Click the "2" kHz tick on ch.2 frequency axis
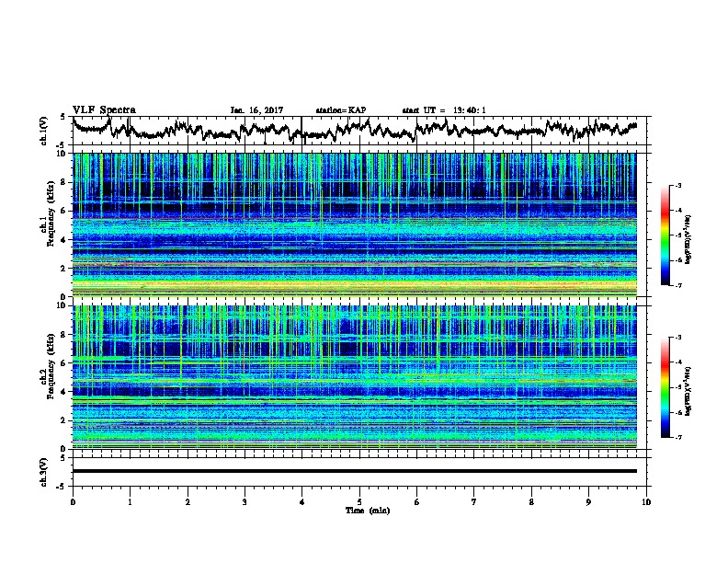Screen dimensions: 728x563 63,420
